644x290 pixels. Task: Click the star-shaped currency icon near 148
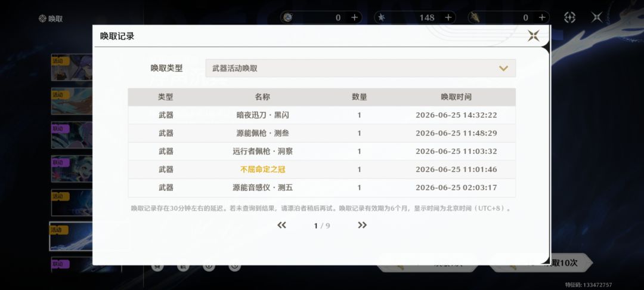pyautogui.click(x=382, y=18)
